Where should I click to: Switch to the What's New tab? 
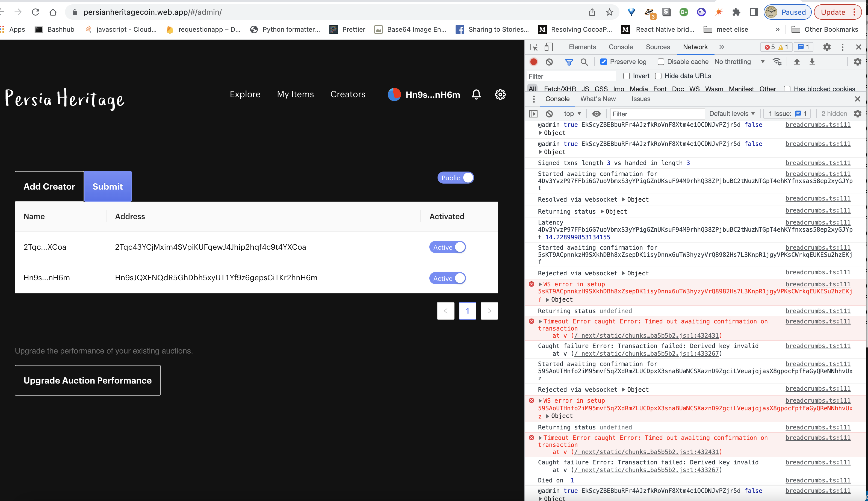click(598, 99)
